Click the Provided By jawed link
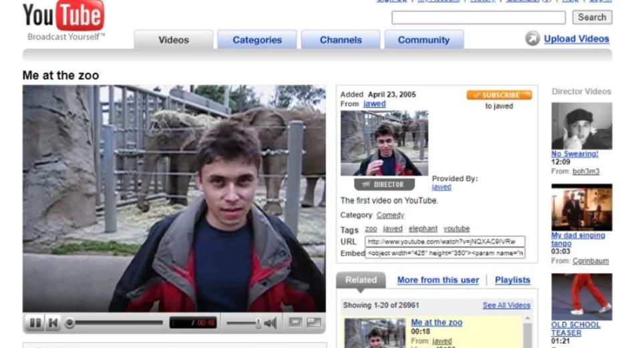Image resolution: width=644 pixels, height=348 pixels. 442,187
